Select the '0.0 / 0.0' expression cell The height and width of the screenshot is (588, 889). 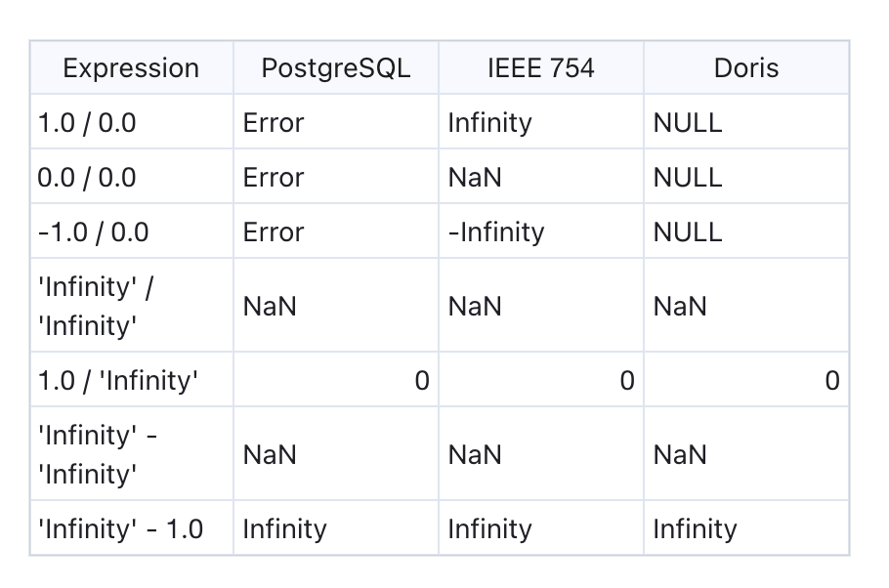(87, 178)
